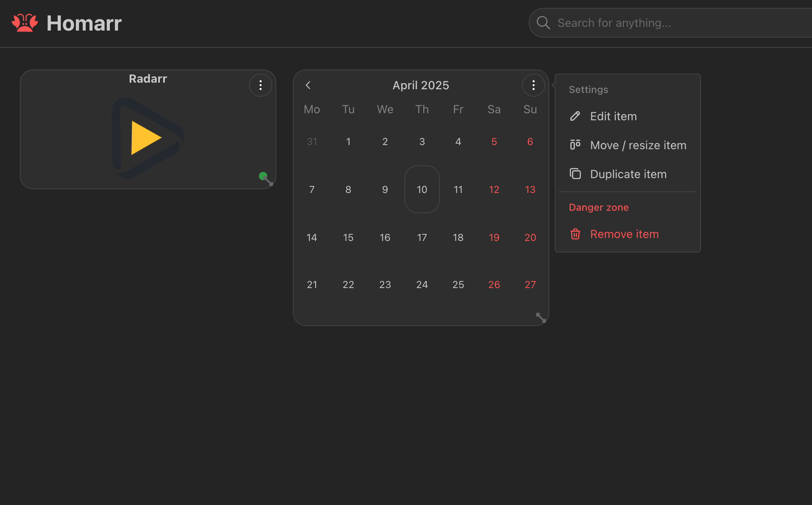Image resolution: width=812 pixels, height=505 pixels.
Task: Select April 7 in the calendar
Action: (312, 189)
